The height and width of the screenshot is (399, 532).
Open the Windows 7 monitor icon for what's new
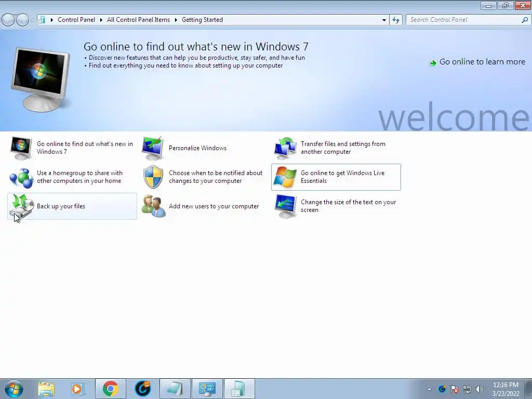click(21, 148)
